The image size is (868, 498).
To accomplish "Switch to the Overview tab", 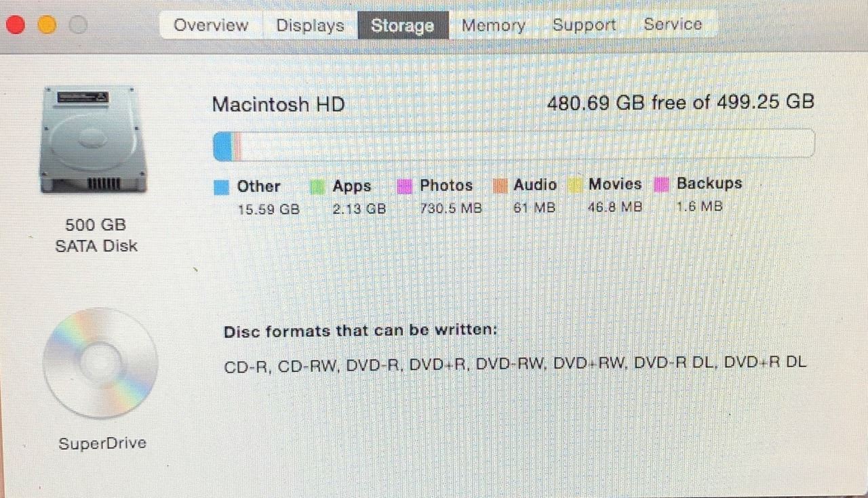I will (x=211, y=26).
